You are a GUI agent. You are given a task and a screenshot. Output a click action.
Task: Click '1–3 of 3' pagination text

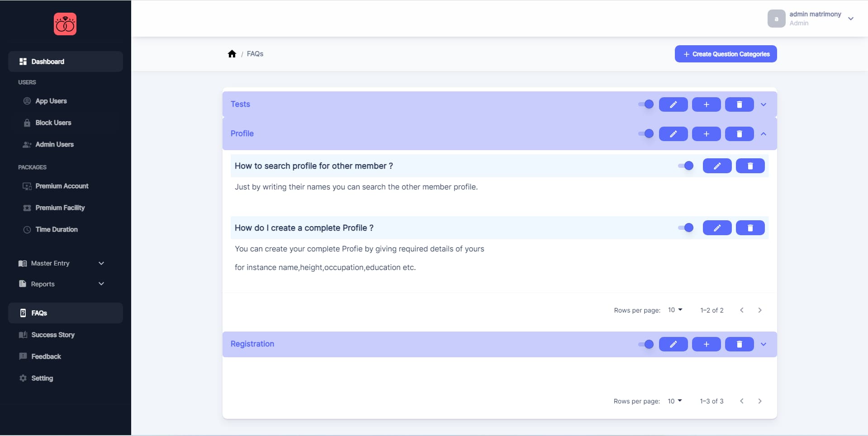[x=711, y=401]
